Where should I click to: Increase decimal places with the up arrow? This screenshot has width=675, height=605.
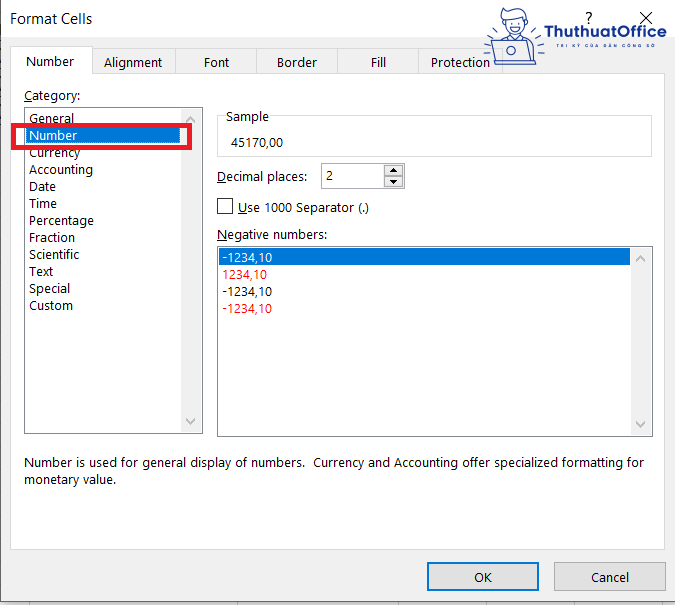[x=393, y=170]
